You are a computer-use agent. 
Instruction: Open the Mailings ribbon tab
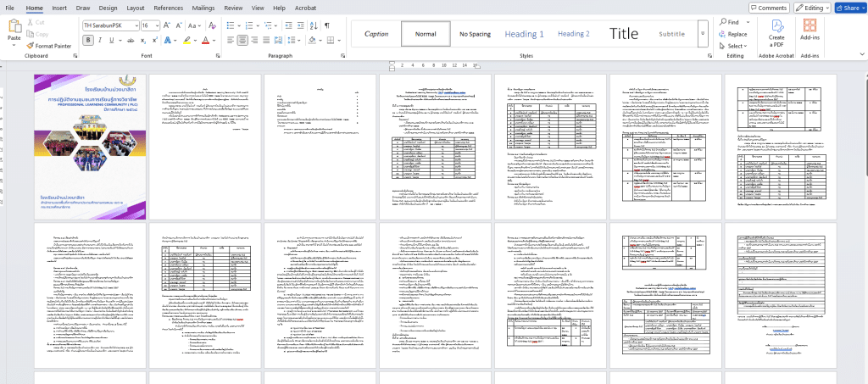(203, 8)
